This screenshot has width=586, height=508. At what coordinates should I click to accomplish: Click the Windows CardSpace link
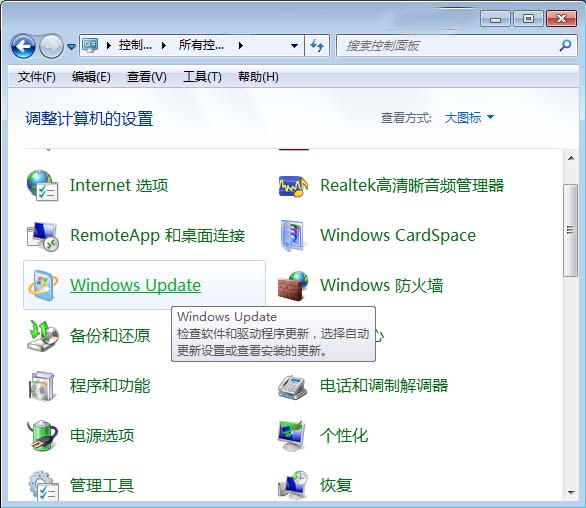point(398,235)
